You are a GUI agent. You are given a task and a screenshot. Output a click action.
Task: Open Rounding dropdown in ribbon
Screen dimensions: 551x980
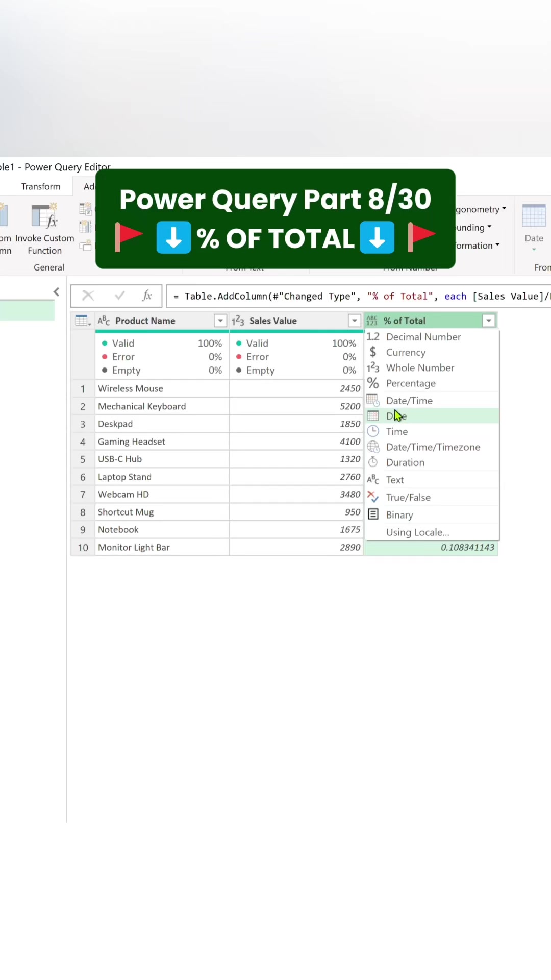[473, 227]
